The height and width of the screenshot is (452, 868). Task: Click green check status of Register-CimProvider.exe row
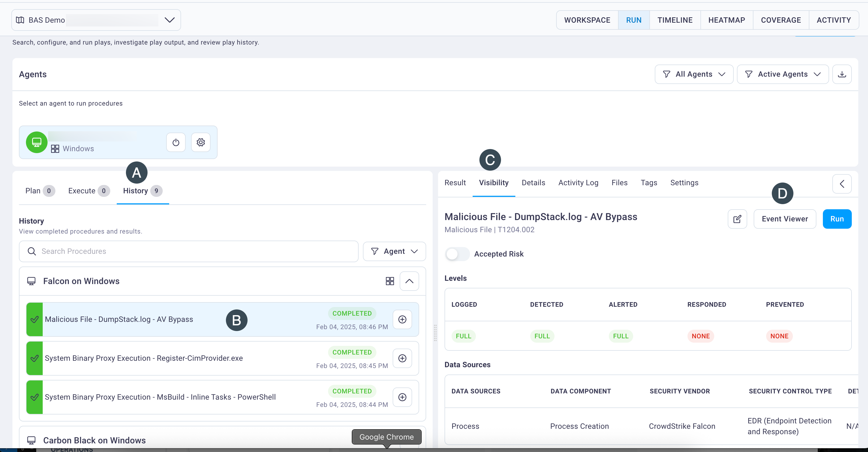tap(34, 358)
